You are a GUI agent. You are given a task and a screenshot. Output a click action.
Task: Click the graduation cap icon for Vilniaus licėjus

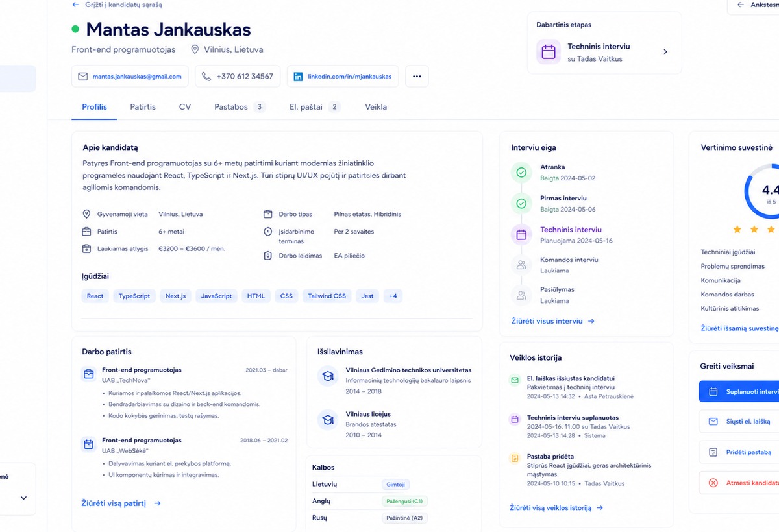[x=328, y=420]
